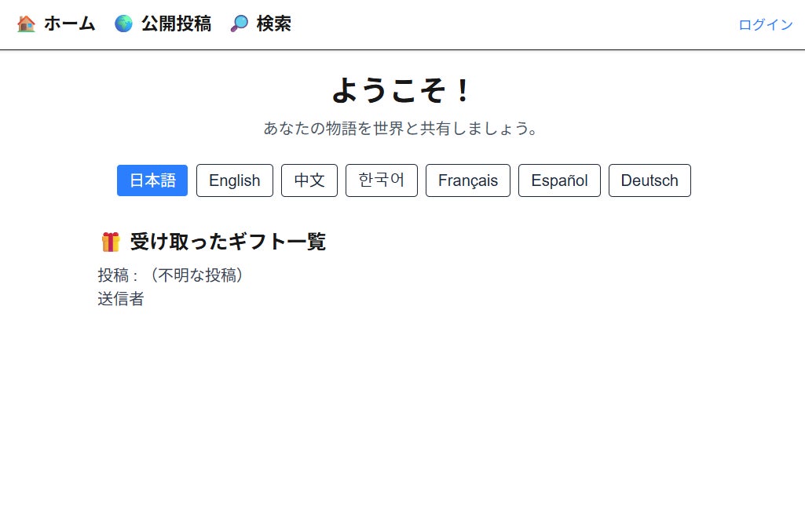Screen dimensions: 805x532
Task: Click the ようこそ！ title heading
Action: tap(402, 90)
